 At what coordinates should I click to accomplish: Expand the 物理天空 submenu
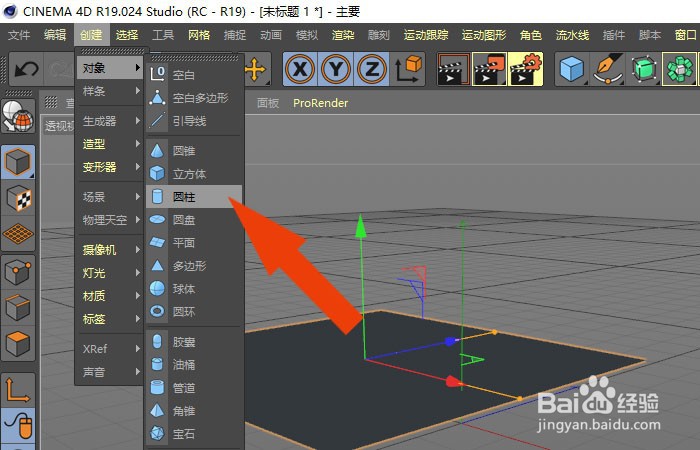coord(110,220)
